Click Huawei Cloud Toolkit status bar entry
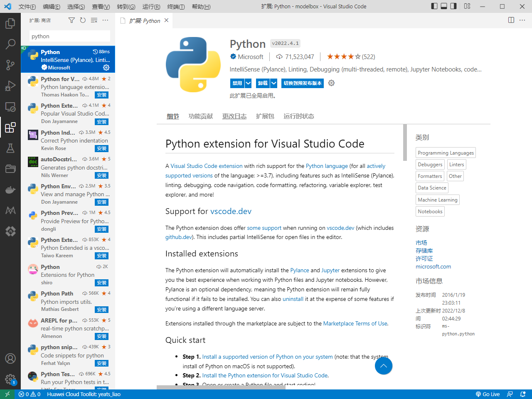 pos(84,394)
